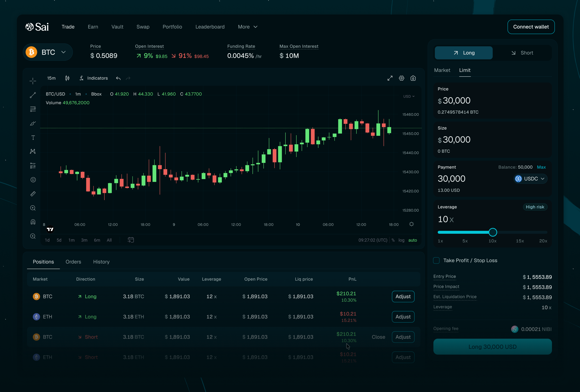Click the candlestick chart type icon
Image resolution: width=580 pixels, height=392 pixels.
click(x=67, y=78)
